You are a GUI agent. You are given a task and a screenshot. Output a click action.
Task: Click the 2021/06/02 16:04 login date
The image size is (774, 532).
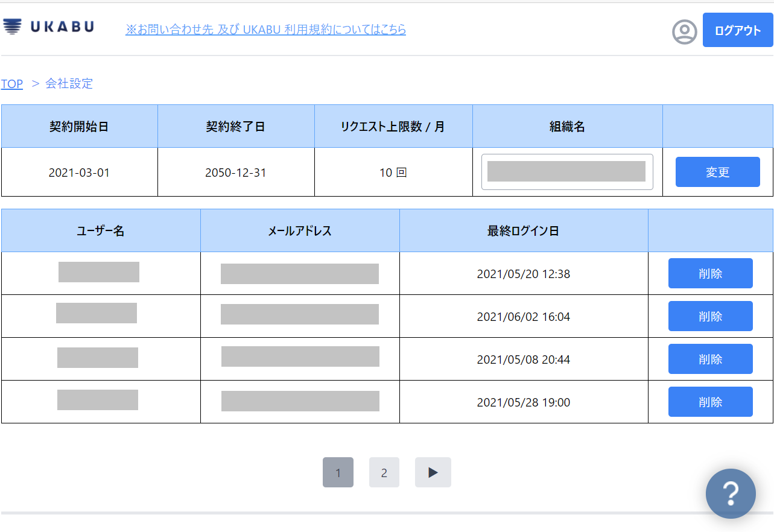coord(524,317)
